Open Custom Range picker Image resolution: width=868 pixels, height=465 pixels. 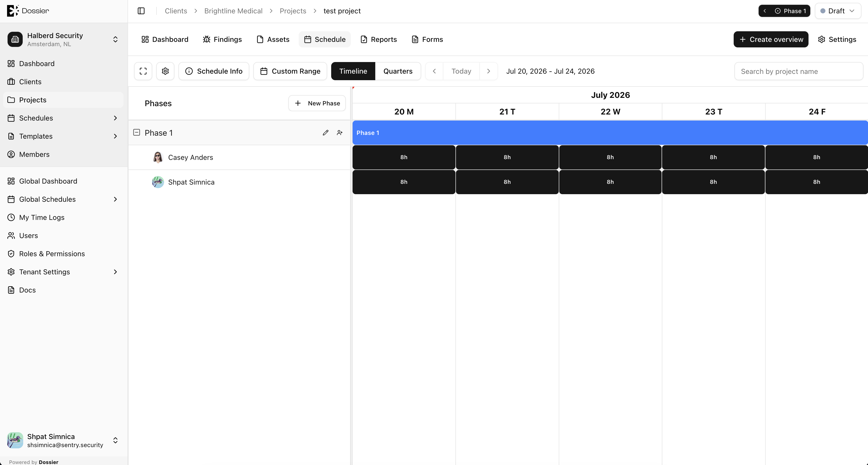(x=290, y=71)
